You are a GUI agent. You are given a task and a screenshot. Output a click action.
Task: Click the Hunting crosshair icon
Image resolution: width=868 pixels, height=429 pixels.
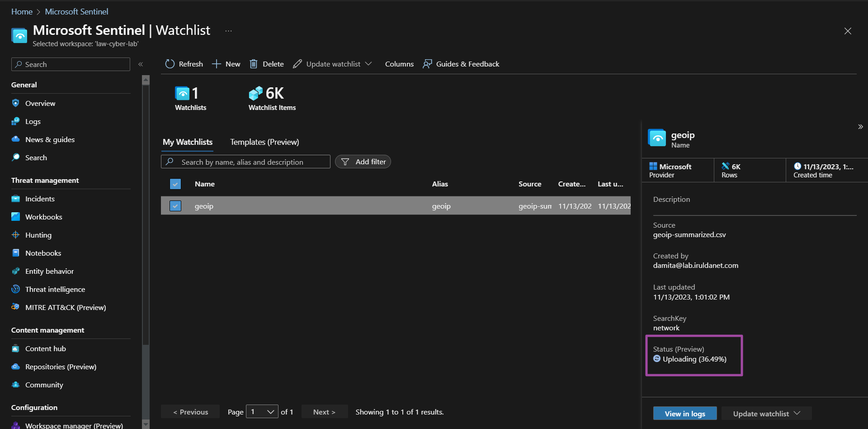pyautogui.click(x=16, y=235)
